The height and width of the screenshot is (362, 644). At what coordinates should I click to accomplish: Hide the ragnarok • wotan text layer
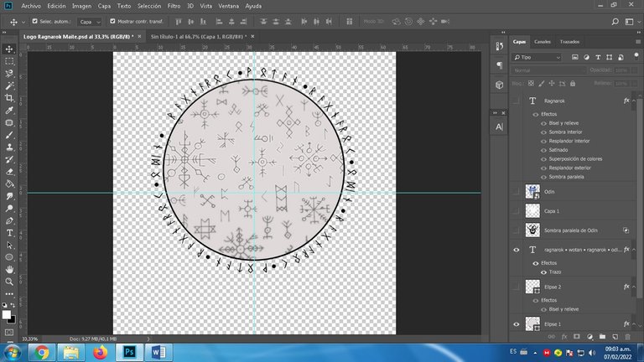517,250
